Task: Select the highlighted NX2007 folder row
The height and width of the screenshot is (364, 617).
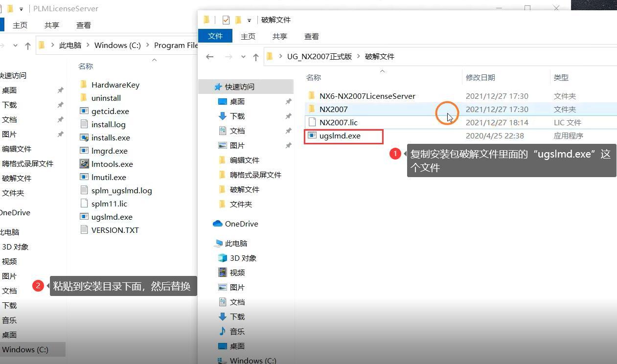Action: click(333, 109)
